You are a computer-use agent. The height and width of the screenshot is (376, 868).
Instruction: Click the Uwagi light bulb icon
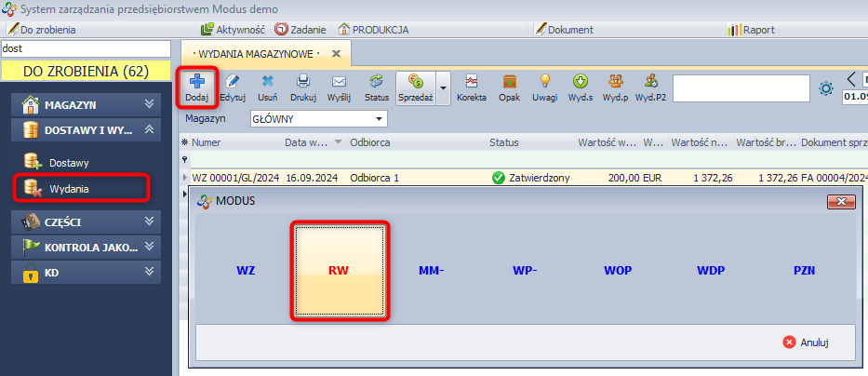(545, 81)
